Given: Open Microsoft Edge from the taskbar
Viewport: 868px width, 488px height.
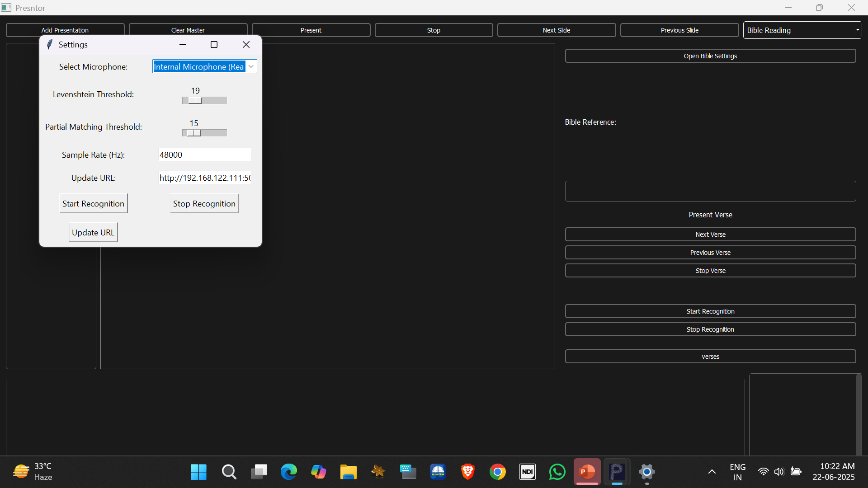Looking at the screenshot, I should 288,472.
